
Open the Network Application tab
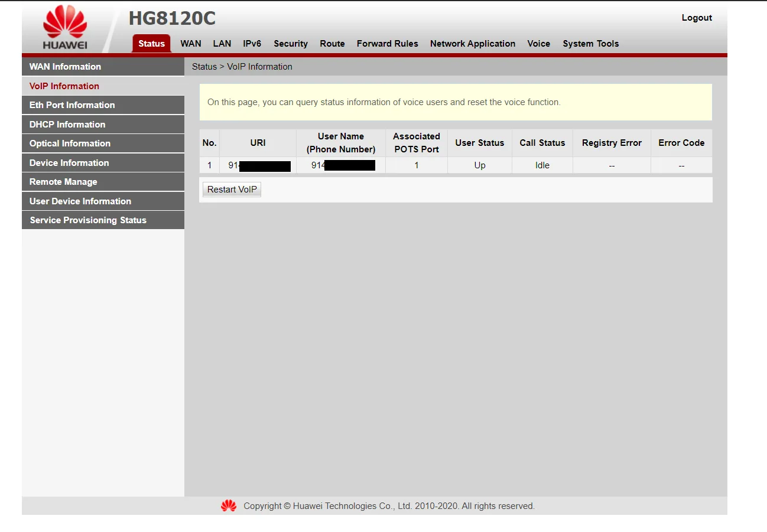click(472, 44)
